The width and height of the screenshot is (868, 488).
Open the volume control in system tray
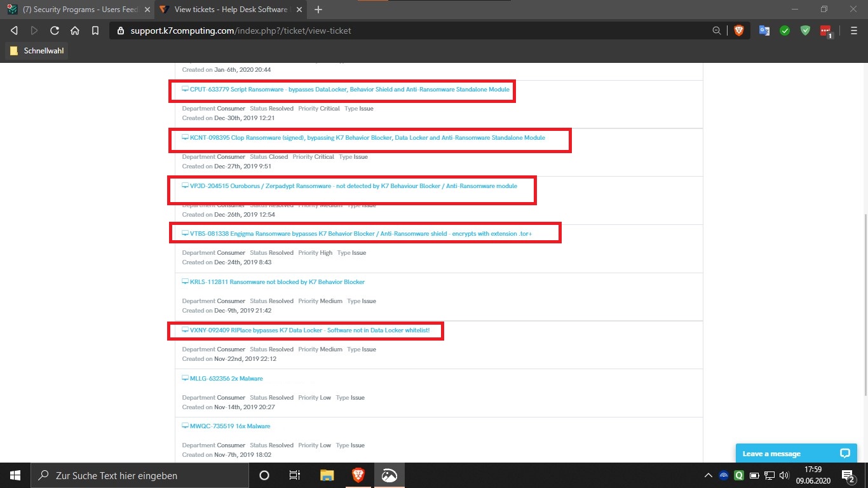click(784, 475)
